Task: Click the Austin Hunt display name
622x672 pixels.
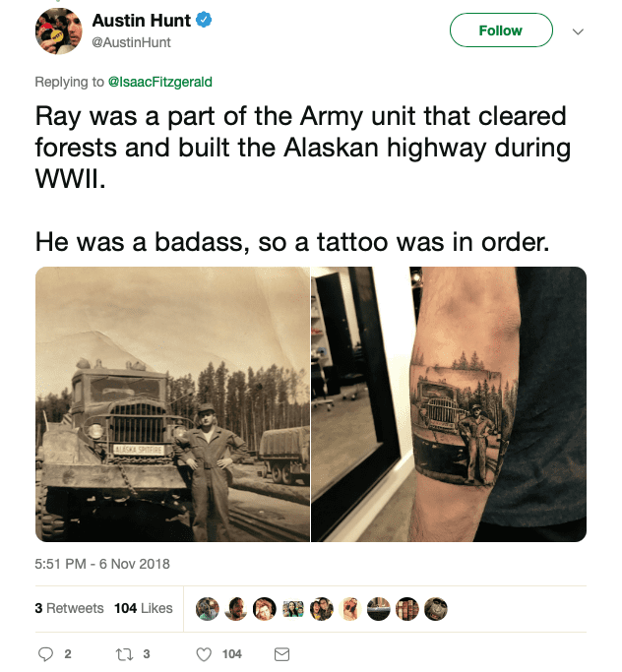Action: (x=142, y=20)
